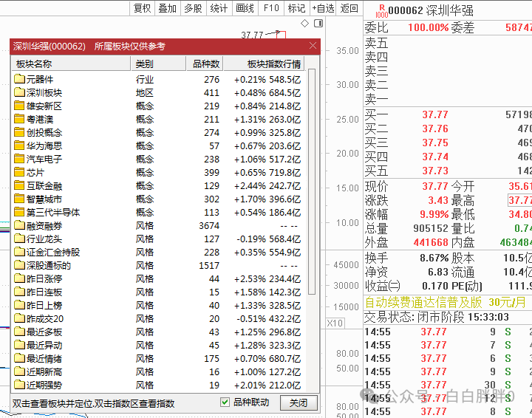Select the 华为海思 folder icon

tap(20, 145)
